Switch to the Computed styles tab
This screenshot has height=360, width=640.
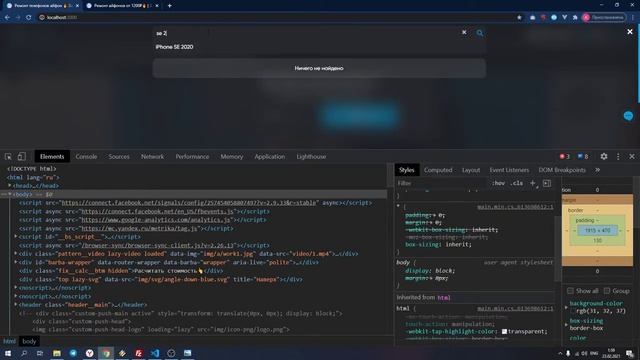click(438, 170)
